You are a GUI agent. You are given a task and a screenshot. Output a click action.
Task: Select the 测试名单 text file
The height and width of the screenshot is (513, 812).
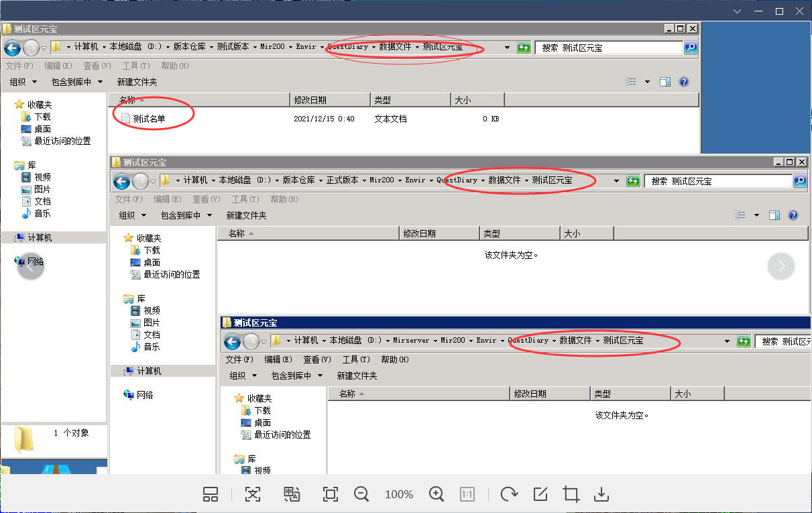point(148,119)
